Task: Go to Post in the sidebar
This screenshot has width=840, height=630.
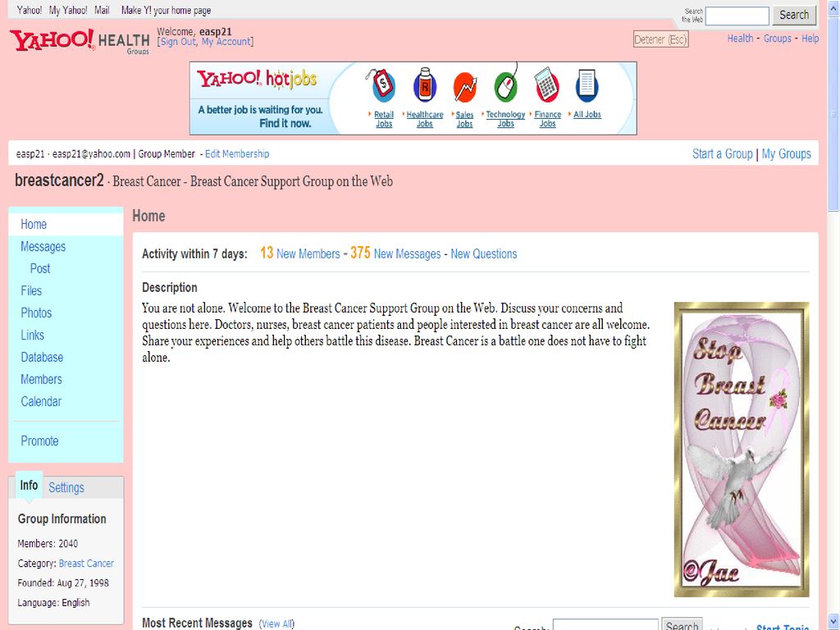Action: [x=40, y=268]
